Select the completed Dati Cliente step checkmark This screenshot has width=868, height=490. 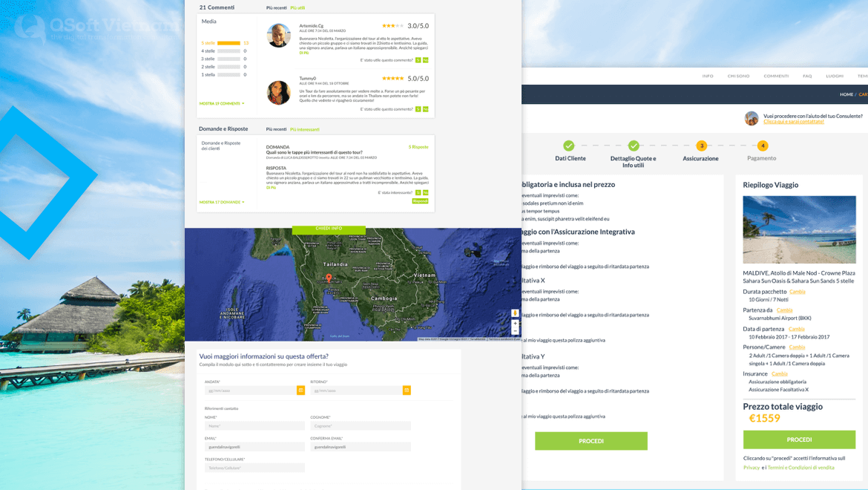coord(568,146)
